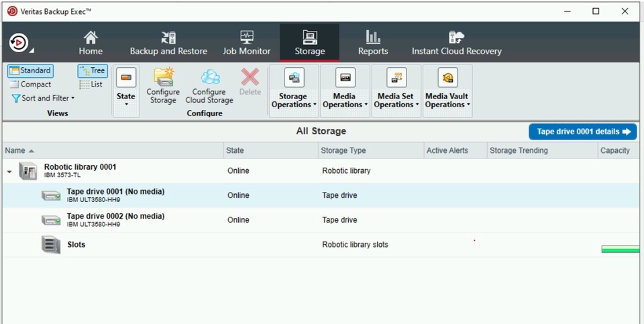Click Online state of Robotic library 0001
The height and width of the screenshot is (324, 644).
coord(238,171)
